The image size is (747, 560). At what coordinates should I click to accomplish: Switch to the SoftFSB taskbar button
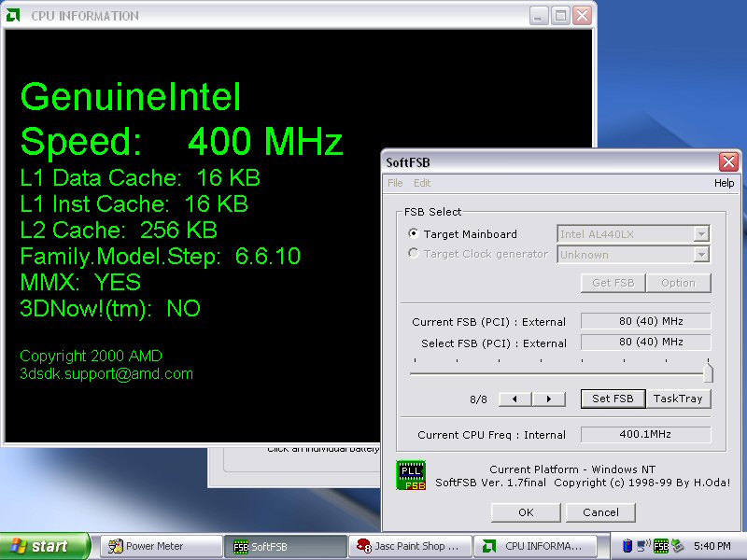tap(285, 546)
